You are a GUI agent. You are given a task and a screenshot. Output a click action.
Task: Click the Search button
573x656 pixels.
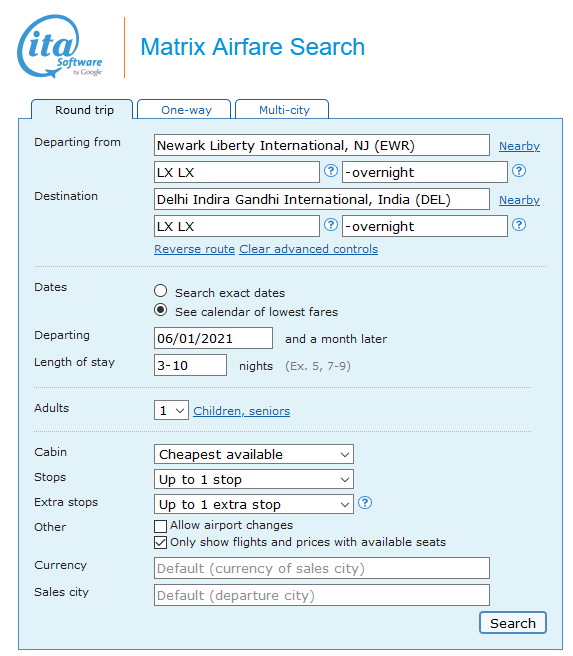[513, 623]
